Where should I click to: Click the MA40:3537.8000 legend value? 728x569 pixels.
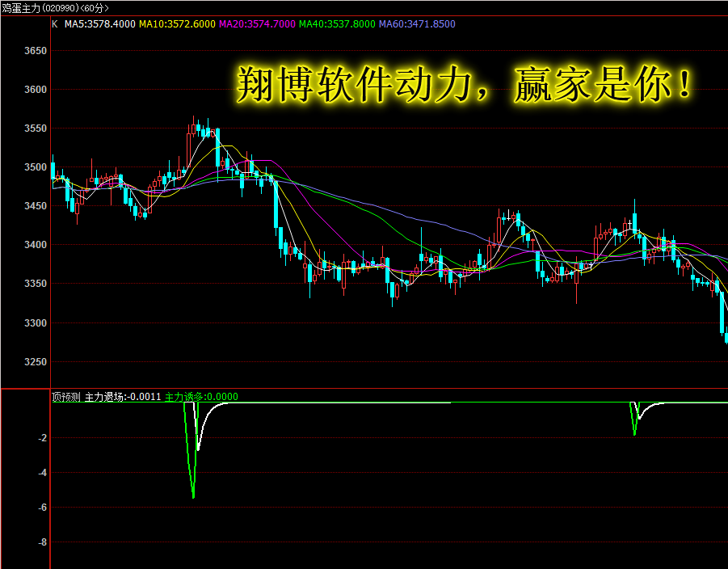pyautogui.click(x=337, y=24)
